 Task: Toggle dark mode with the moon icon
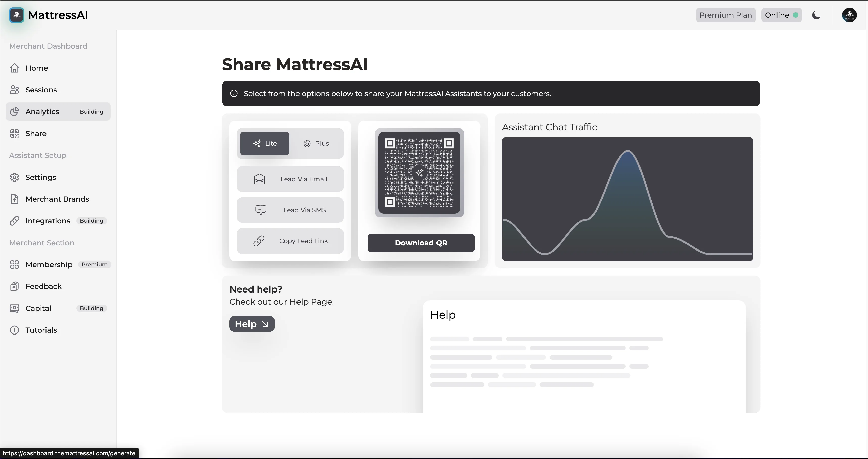pyautogui.click(x=816, y=15)
